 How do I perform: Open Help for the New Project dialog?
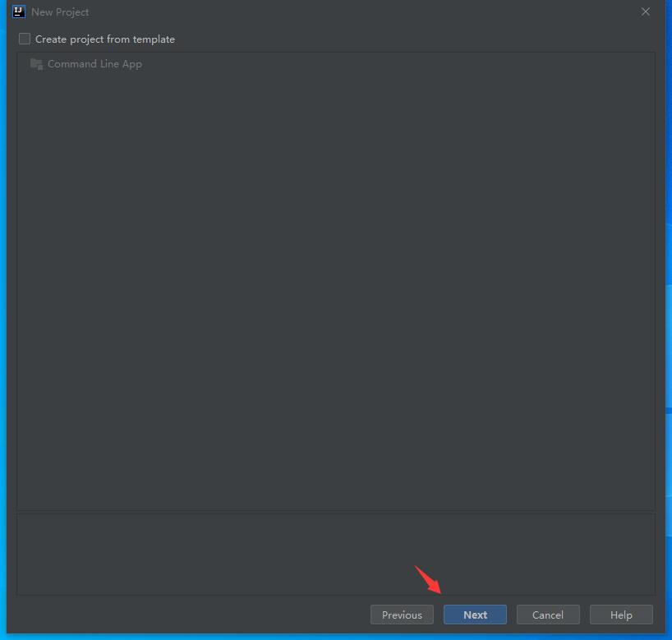coord(621,615)
